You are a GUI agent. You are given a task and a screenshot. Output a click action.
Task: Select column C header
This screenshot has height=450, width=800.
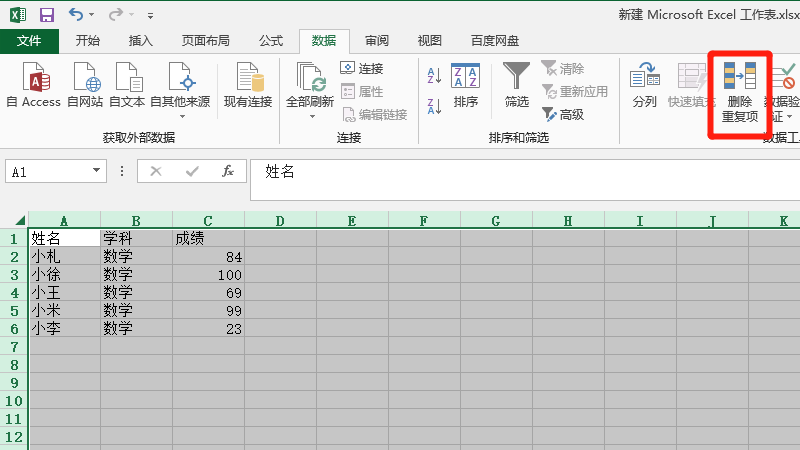[208, 221]
